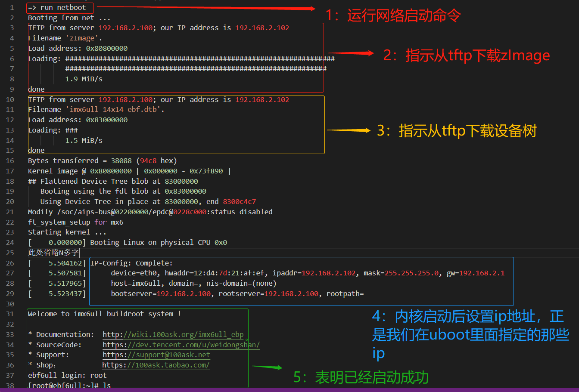Click 'host=imx6ull, domain=' line
579x392 pixels.
point(193,283)
